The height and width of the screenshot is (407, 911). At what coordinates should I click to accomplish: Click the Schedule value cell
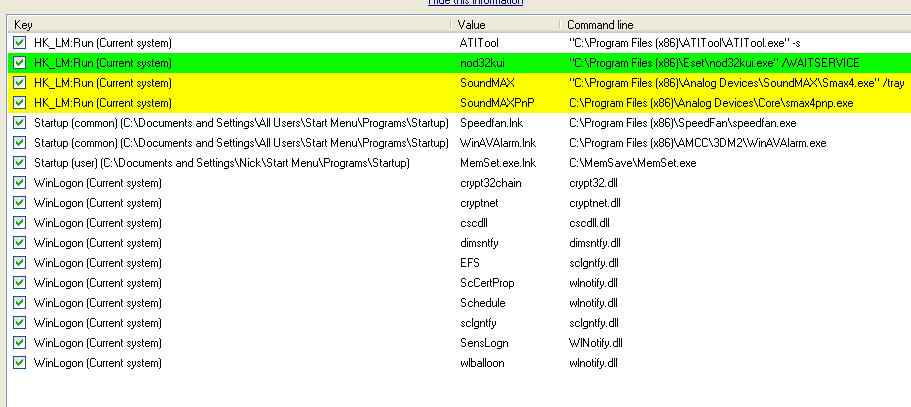482,303
